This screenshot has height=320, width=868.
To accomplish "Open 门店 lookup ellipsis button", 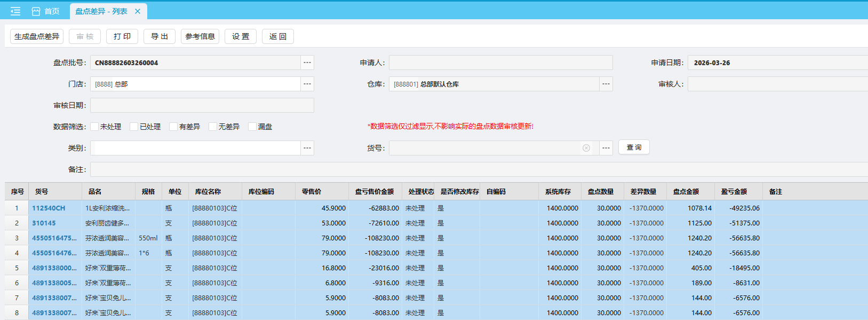I will click(x=307, y=84).
